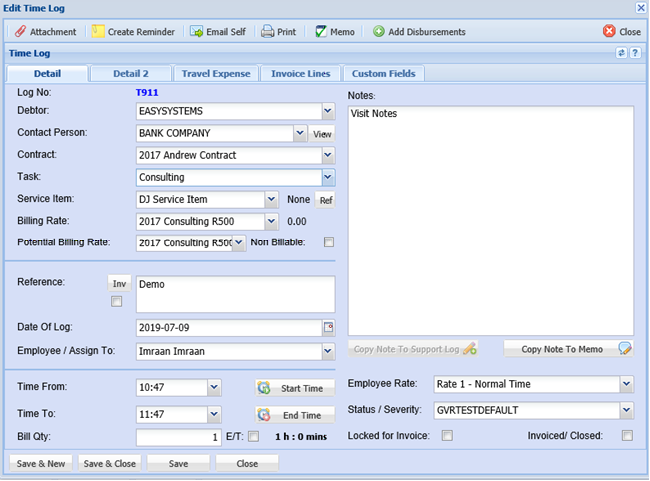Image resolution: width=650 pixels, height=481 pixels.
Task: Click the Email Self toolbar icon
Action: click(197, 32)
